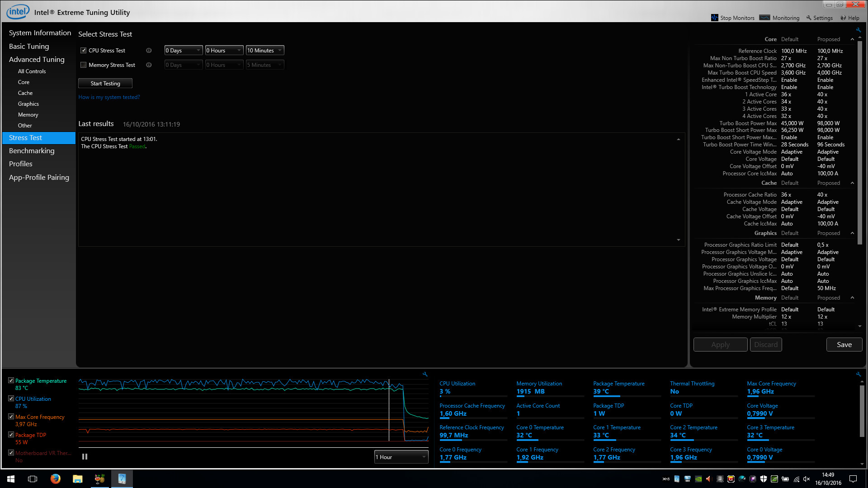Open the Benchmarking page
The height and width of the screenshot is (488, 868).
point(32,151)
